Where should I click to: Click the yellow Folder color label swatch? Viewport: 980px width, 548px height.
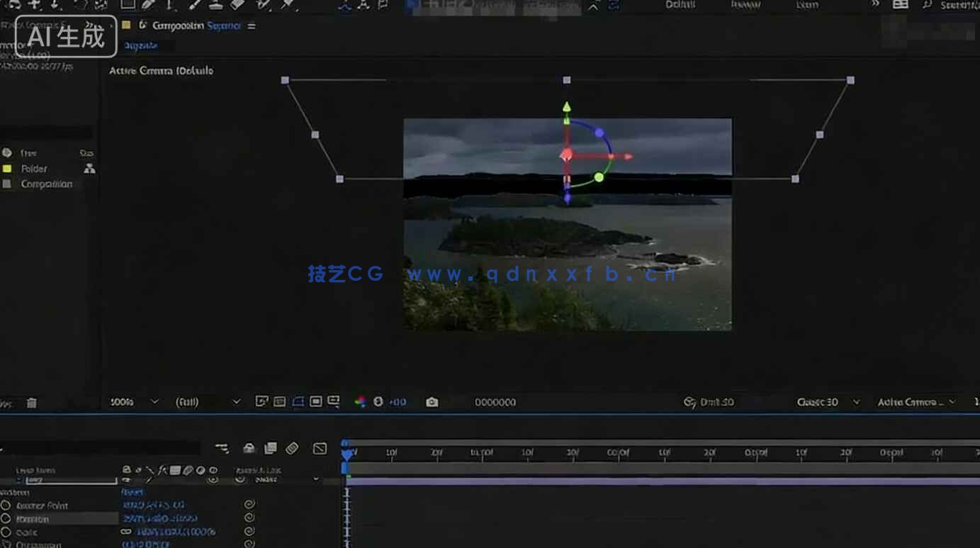[7, 169]
